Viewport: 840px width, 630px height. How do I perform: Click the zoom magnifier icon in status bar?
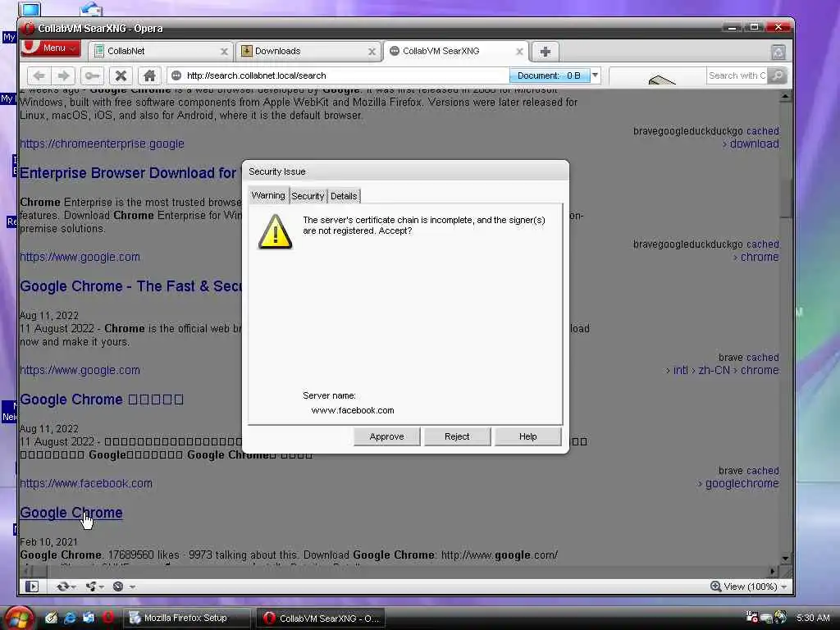[715, 587]
